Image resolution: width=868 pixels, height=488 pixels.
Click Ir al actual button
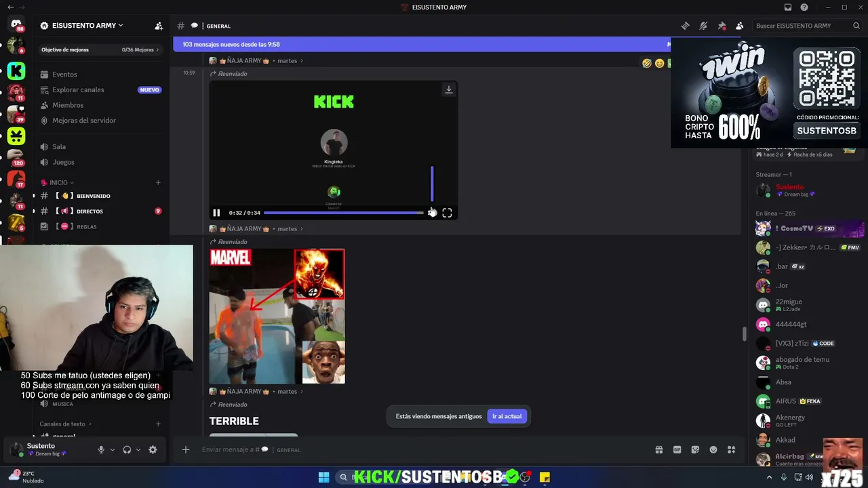(x=507, y=416)
